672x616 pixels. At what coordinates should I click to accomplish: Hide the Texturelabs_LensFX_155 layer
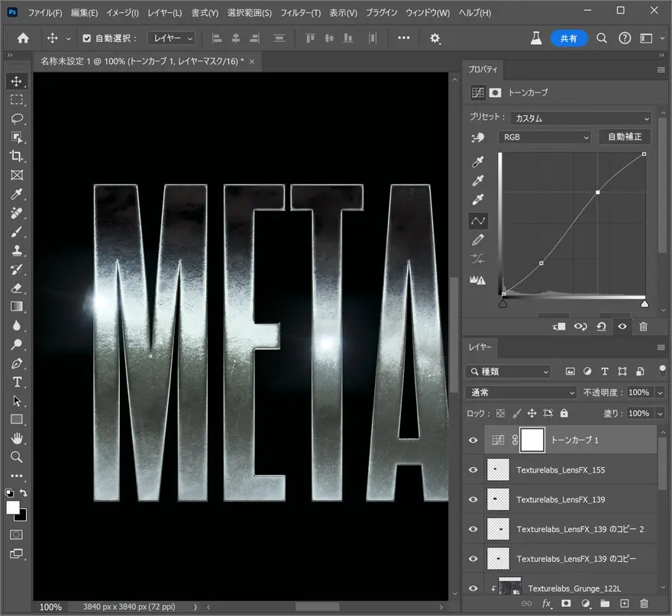coord(473,470)
